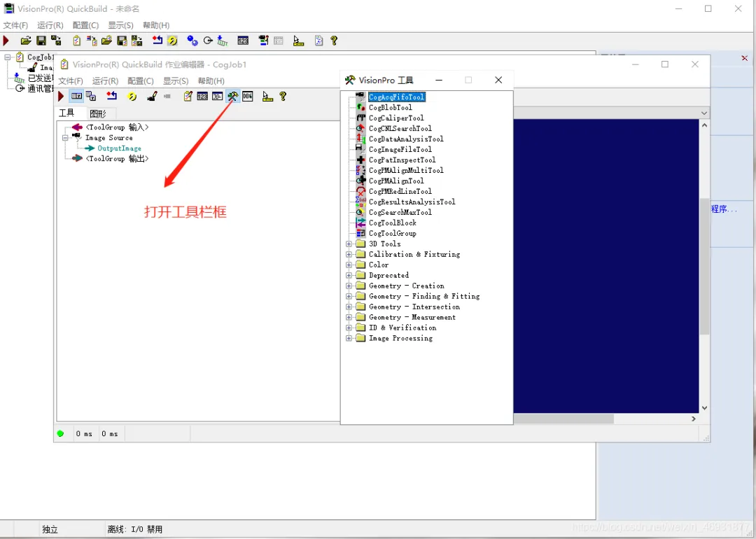Open 配置(C) menu in job editor window

click(140, 81)
